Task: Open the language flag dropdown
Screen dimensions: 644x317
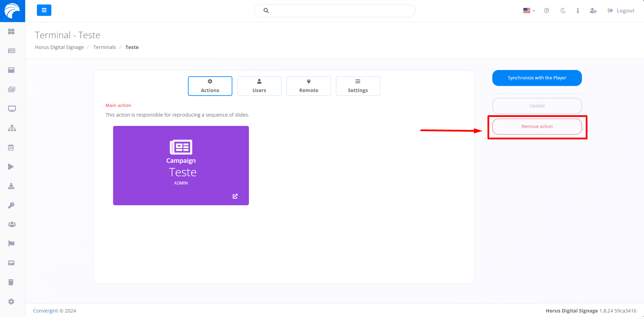Action: tap(529, 11)
